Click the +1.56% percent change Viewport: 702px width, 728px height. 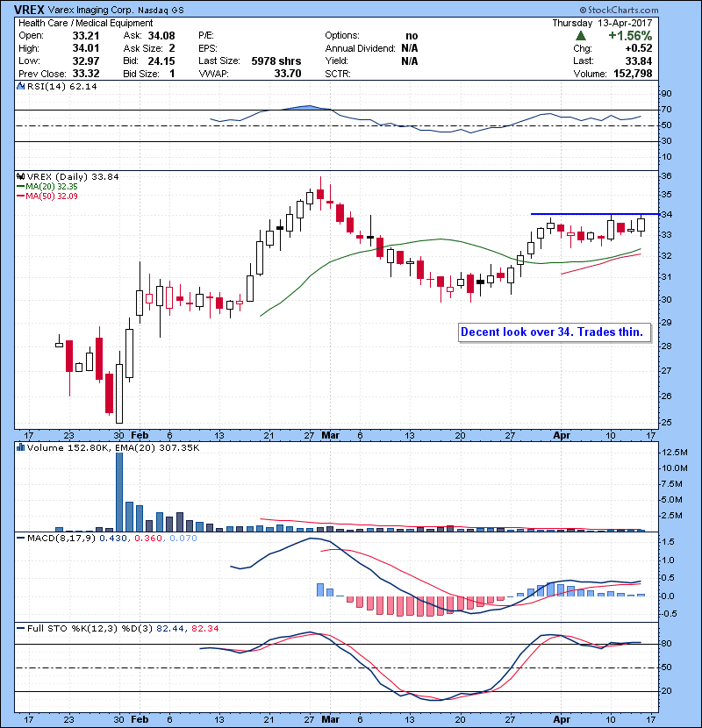(630, 36)
